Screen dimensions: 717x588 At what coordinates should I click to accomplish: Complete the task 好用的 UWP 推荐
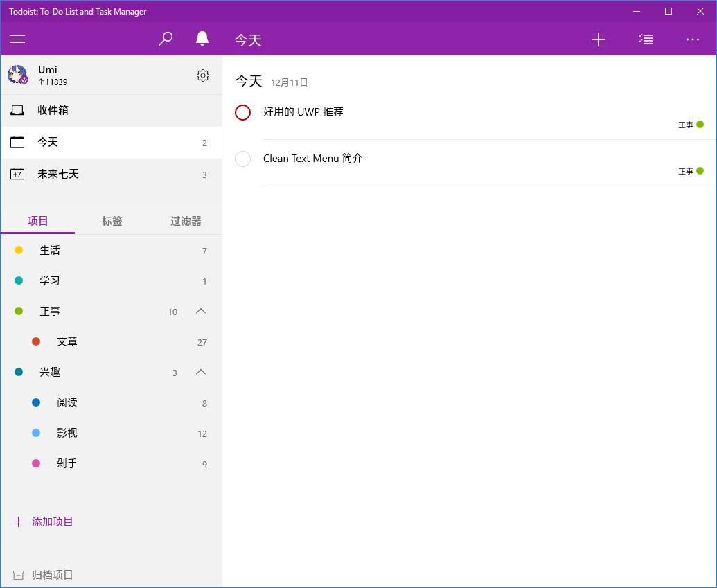[242, 112]
